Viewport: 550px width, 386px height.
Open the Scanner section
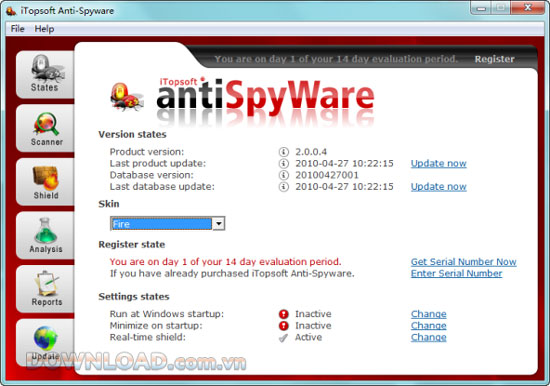[45, 128]
